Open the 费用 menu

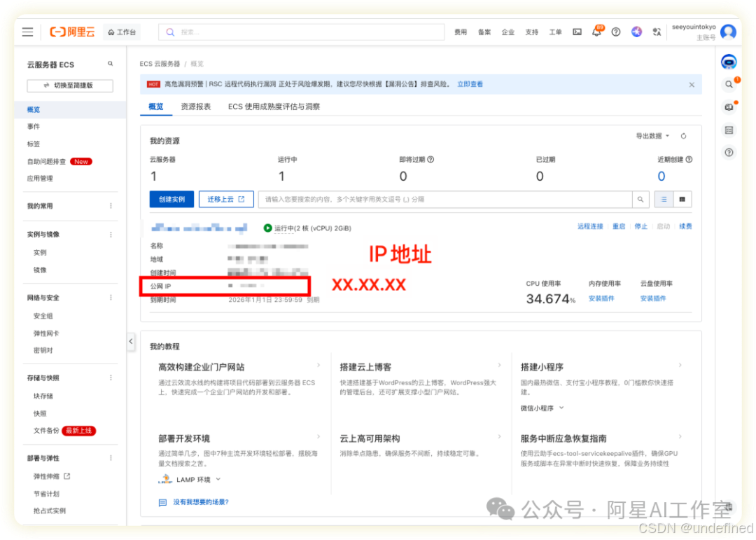pyautogui.click(x=461, y=32)
